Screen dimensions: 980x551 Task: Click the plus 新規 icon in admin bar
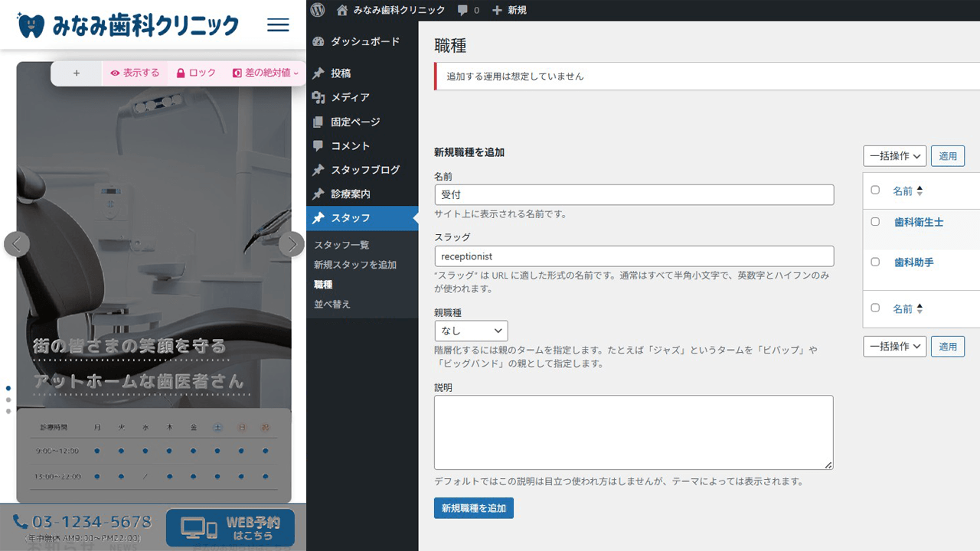click(497, 10)
